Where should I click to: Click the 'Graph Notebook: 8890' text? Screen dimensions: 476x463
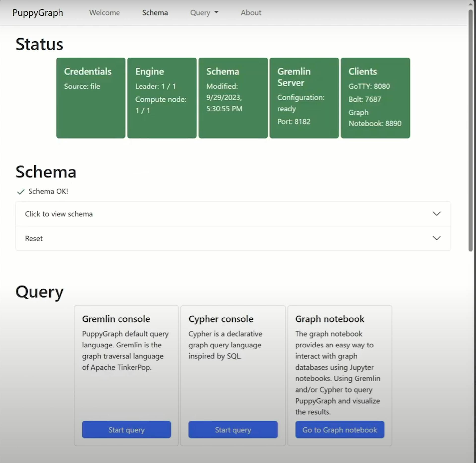pos(375,118)
